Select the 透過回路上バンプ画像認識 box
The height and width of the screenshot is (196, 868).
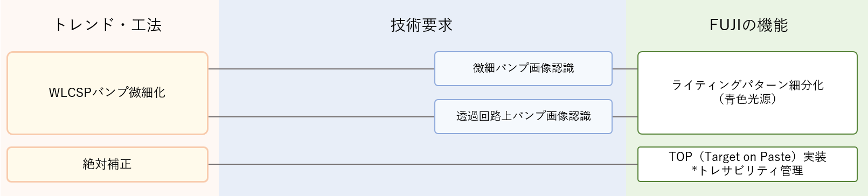tap(523, 116)
